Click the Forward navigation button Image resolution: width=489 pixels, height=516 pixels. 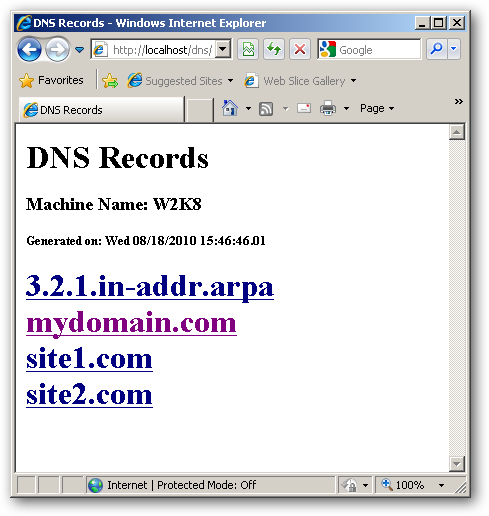pos(57,50)
